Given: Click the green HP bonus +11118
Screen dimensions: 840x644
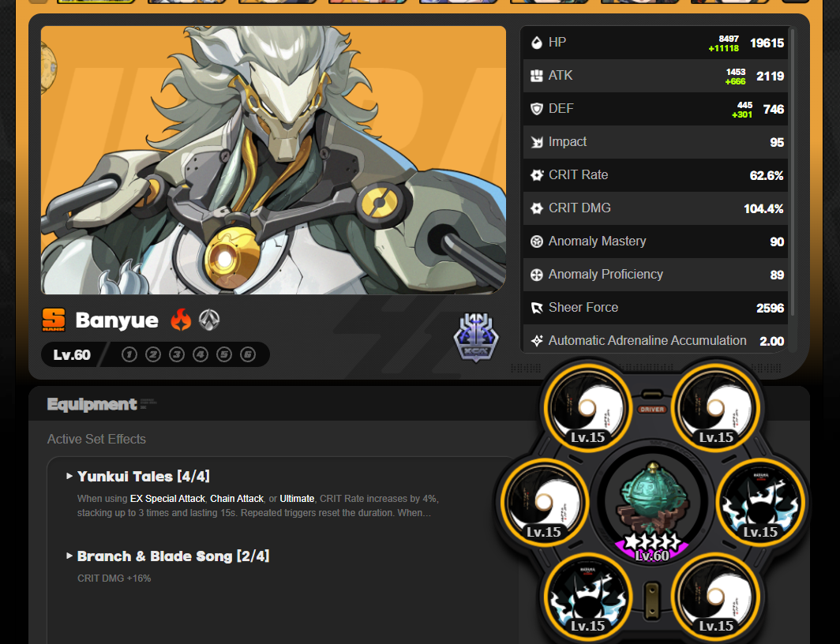Looking at the screenshot, I should click(723, 48).
